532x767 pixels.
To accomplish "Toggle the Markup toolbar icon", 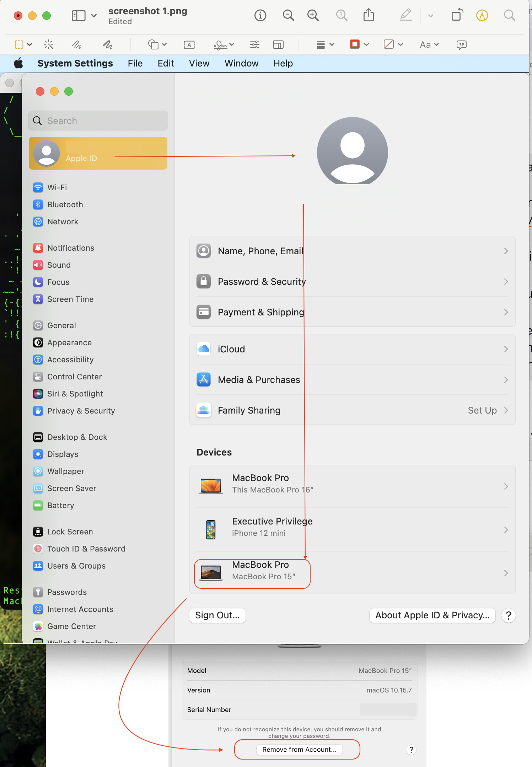I will click(x=482, y=15).
